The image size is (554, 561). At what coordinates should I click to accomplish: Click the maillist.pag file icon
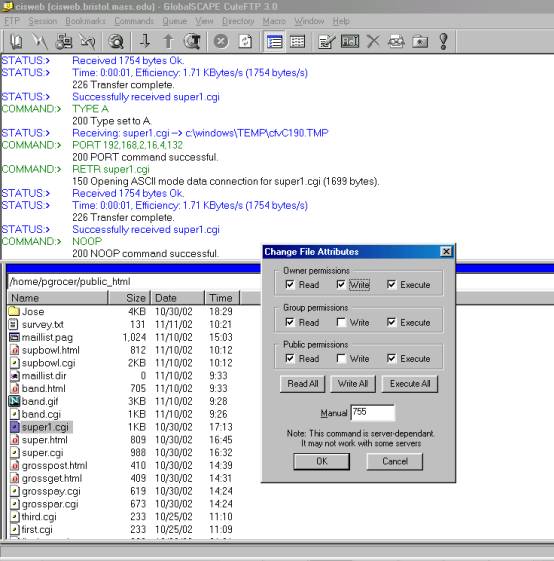pos(14,337)
